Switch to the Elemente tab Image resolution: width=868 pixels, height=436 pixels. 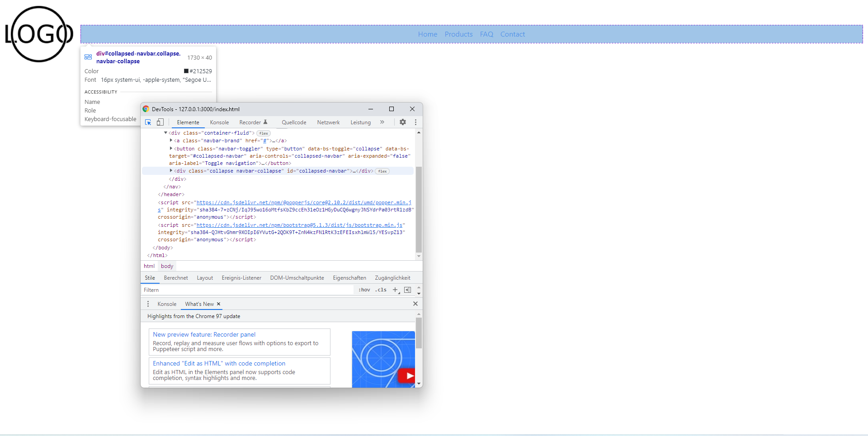pyautogui.click(x=188, y=122)
